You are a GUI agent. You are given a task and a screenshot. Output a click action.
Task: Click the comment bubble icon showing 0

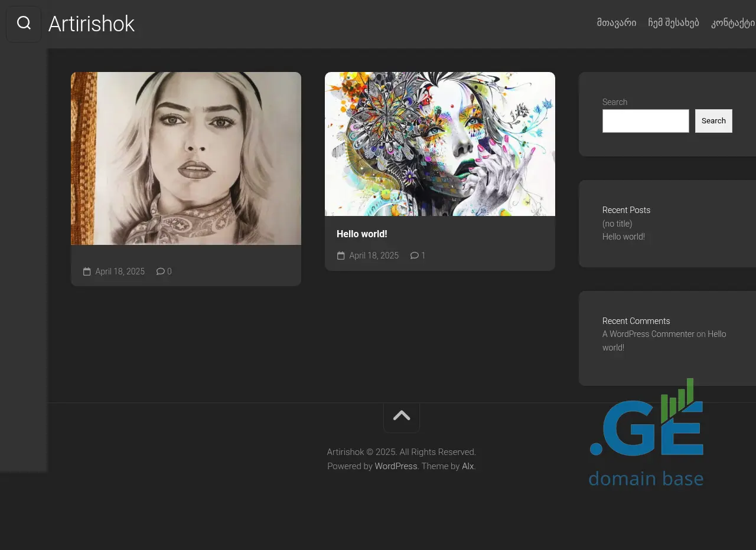(x=161, y=271)
